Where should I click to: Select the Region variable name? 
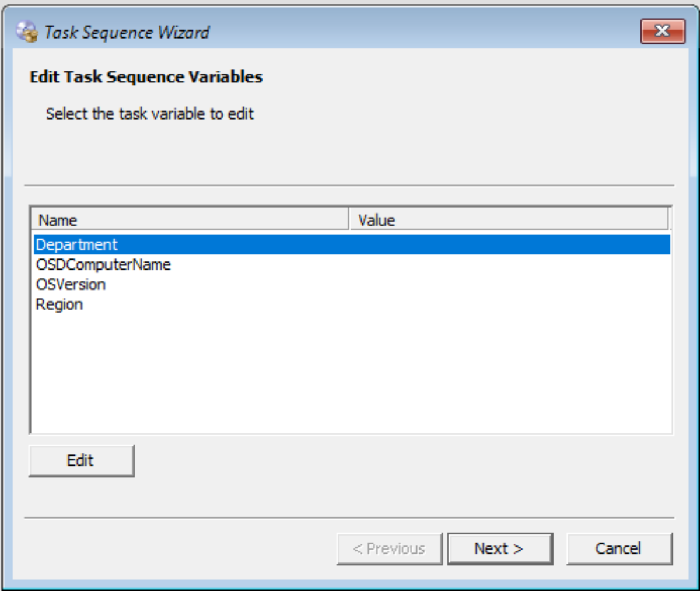click(x=59, y=304)
